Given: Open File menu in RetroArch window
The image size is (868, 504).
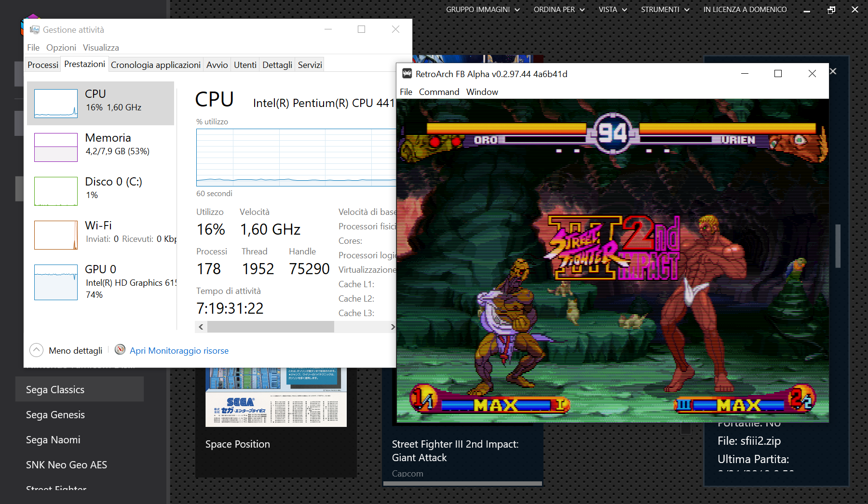Looking at the screenshot, I should 406,92.
